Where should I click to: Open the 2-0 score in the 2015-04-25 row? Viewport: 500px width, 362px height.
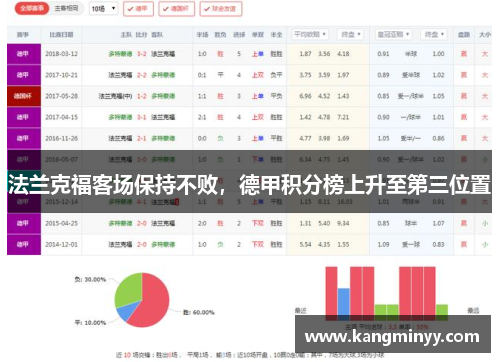pos(142,223)
